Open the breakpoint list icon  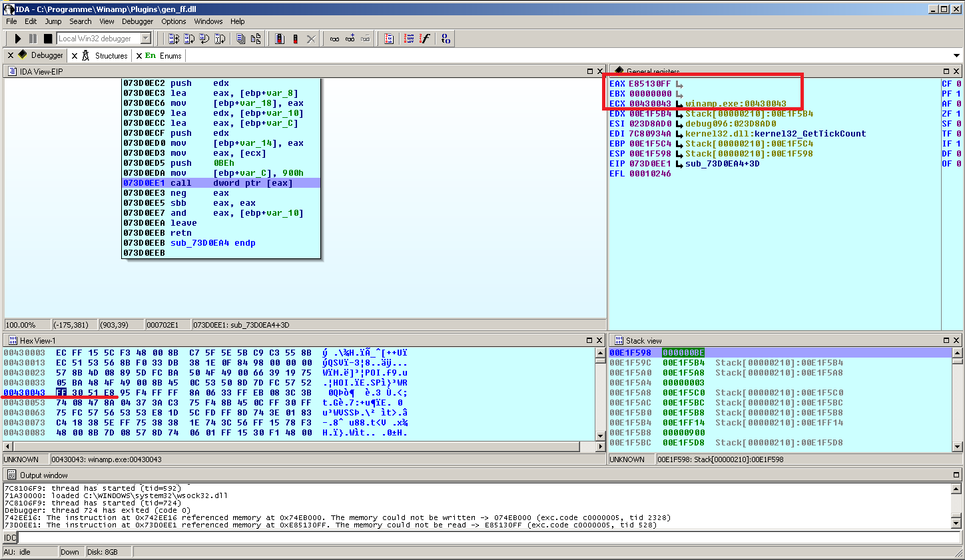[280, 39]
